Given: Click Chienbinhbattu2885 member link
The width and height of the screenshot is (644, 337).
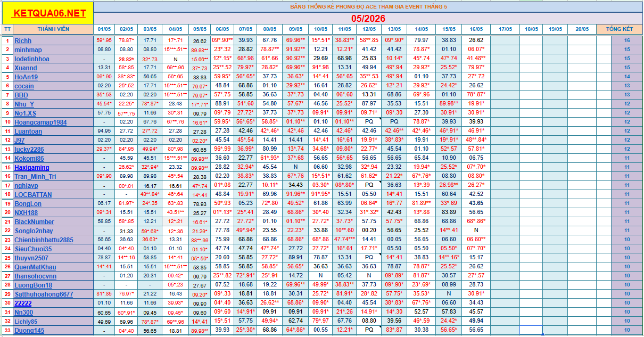Looking at the screenshot, I should click(x=44, y=240).
